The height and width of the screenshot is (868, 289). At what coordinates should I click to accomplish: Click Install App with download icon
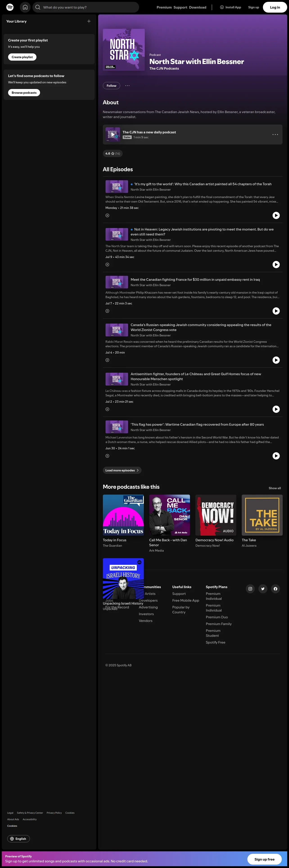(x=230, y=7)
